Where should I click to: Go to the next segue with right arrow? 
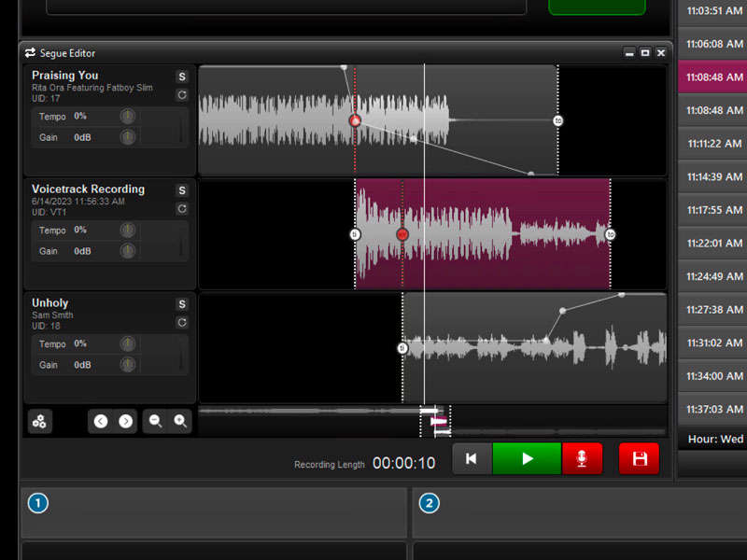[126, 422]
